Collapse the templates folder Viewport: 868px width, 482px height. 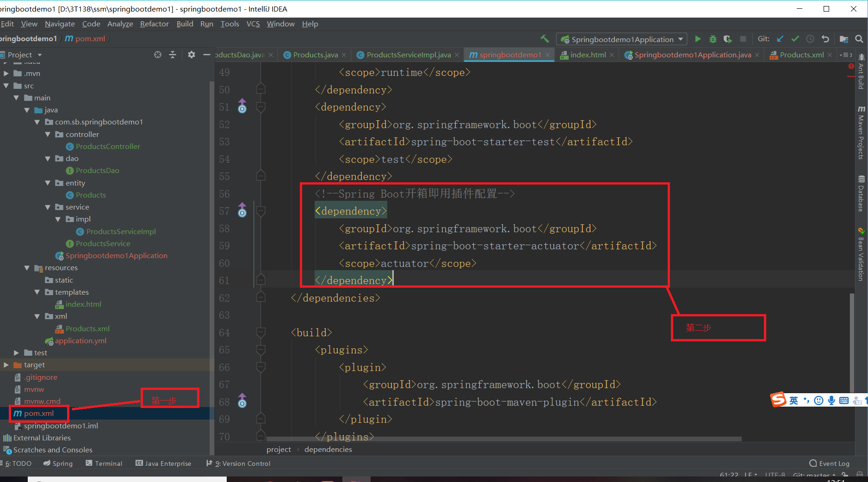pos(37,292)
